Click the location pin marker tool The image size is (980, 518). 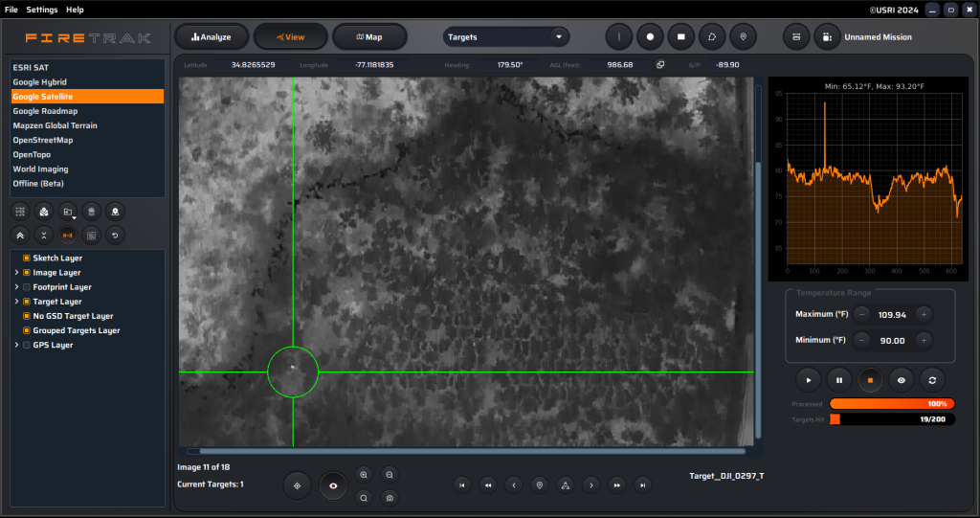tap(743, 36)
